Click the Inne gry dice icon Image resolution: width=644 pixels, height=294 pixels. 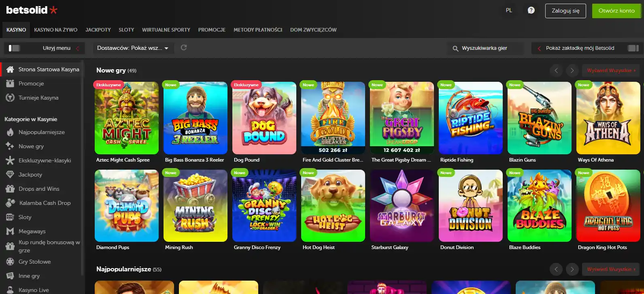pyautogui.click(x=11, y=276)
